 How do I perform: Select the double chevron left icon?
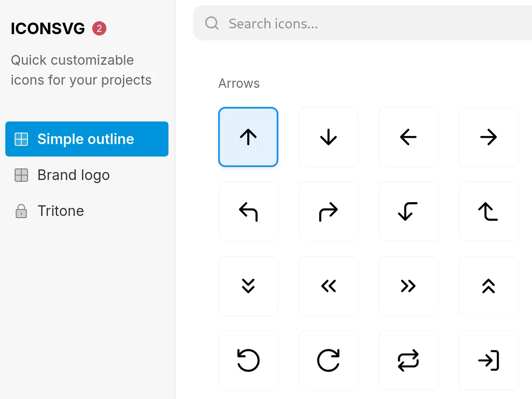click(328, 286)
